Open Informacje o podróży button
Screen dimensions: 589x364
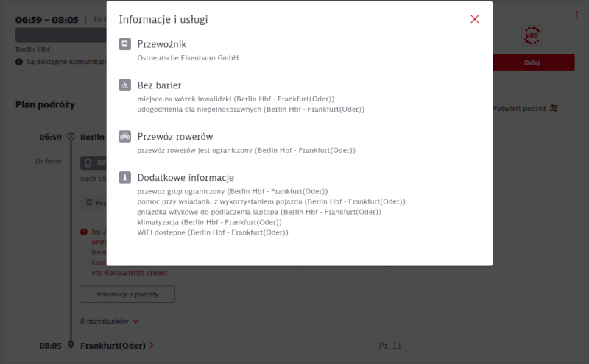(x=127, y=294)
